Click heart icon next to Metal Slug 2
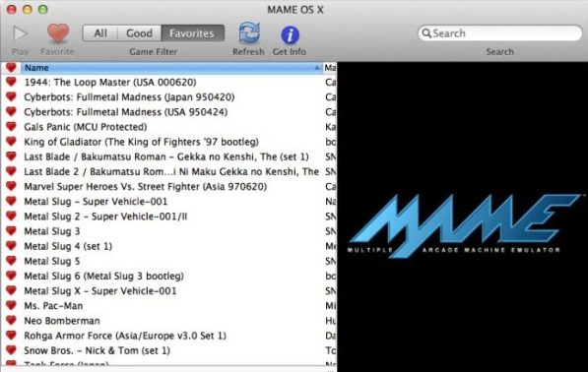 coord(11,216)
